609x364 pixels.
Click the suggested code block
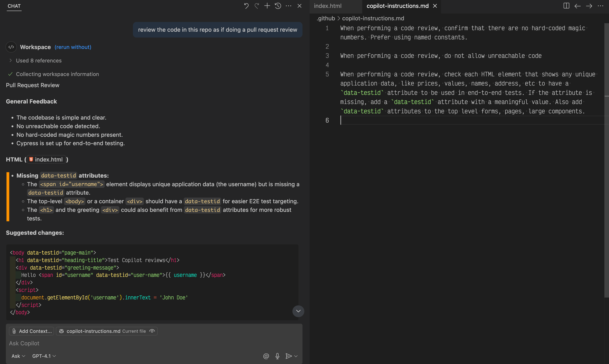[x=152, y=282]
